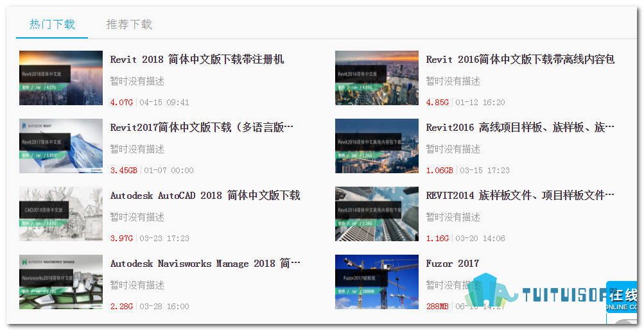
Task: Open link REVIT2014 族样板文件、项目样板文件
Action: (520, 195)
